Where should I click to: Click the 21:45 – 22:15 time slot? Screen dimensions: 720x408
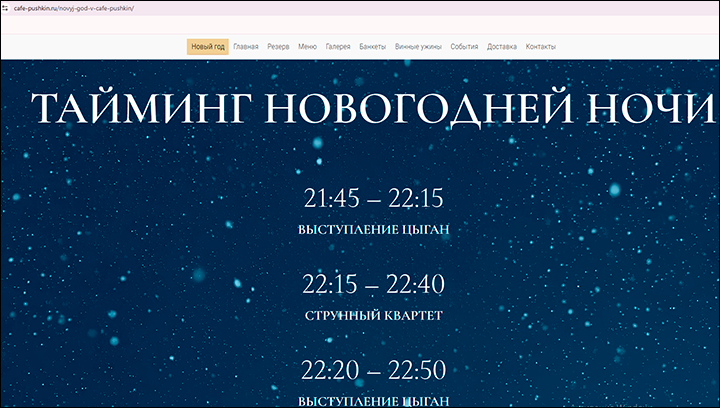click(373, 198)
